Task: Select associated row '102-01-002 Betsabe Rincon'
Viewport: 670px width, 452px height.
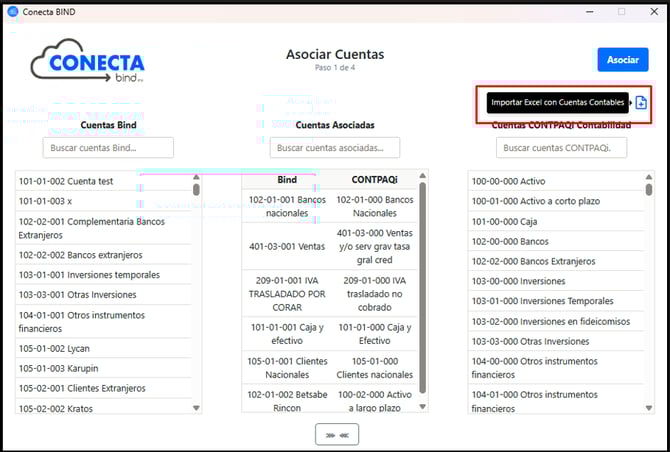Action: click(x=329, y=399)
